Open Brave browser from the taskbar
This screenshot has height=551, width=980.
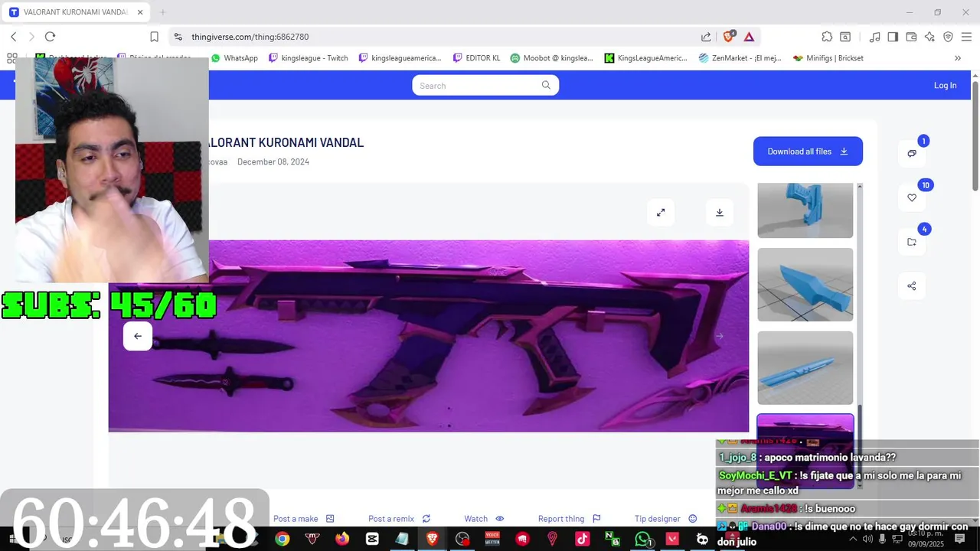click(433, 539)
